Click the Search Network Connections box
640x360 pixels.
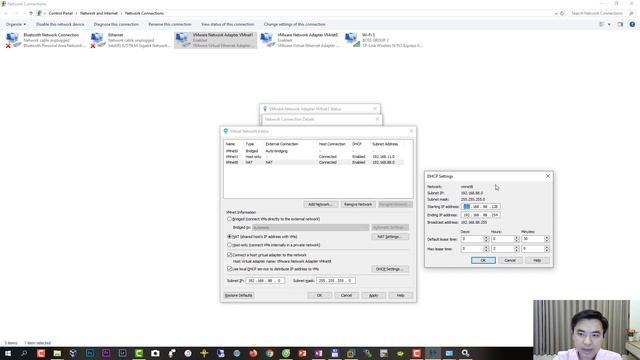[x=602, y=13]
